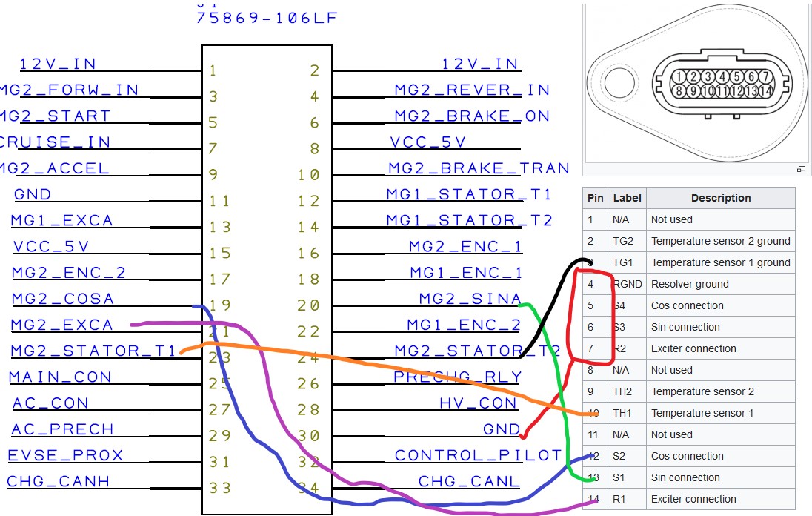This screenshot has width=812, height=516.
Task: Select the MG2_BRAKE_TRAN net label
Action: click(479, 168)
